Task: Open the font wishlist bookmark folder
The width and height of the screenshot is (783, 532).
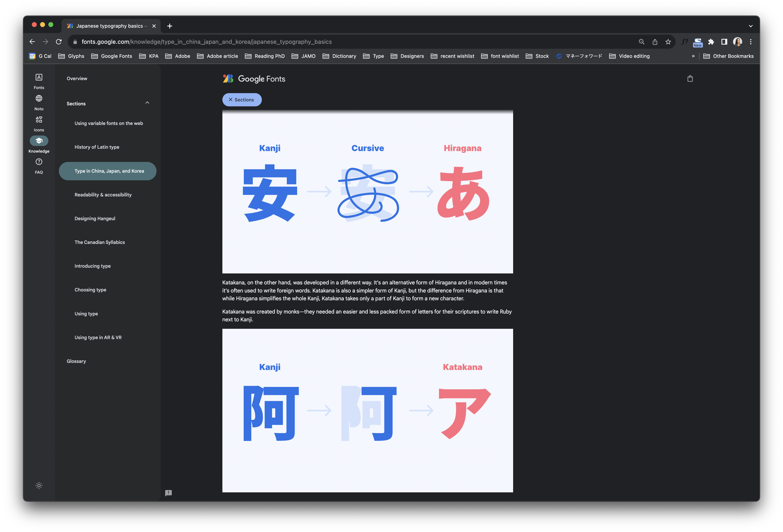Action: (x=500, y=56)
